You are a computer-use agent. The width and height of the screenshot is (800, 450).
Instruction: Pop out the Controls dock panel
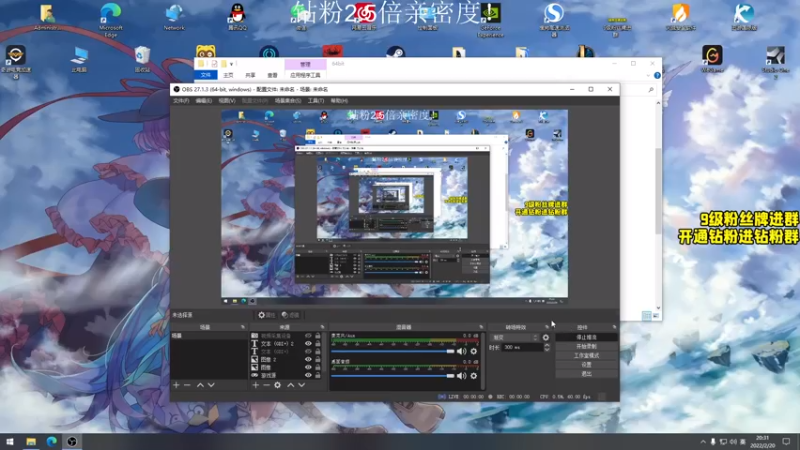click(614, 327)
